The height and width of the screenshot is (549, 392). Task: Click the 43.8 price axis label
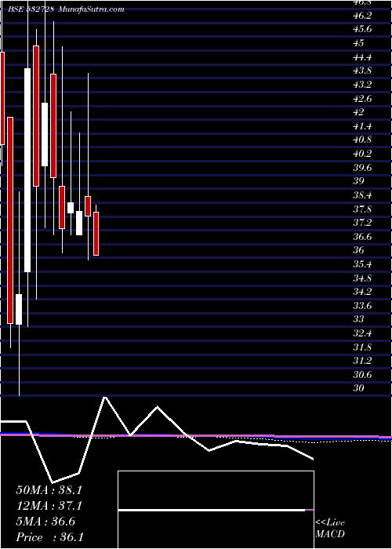click(x=362, y=71)
